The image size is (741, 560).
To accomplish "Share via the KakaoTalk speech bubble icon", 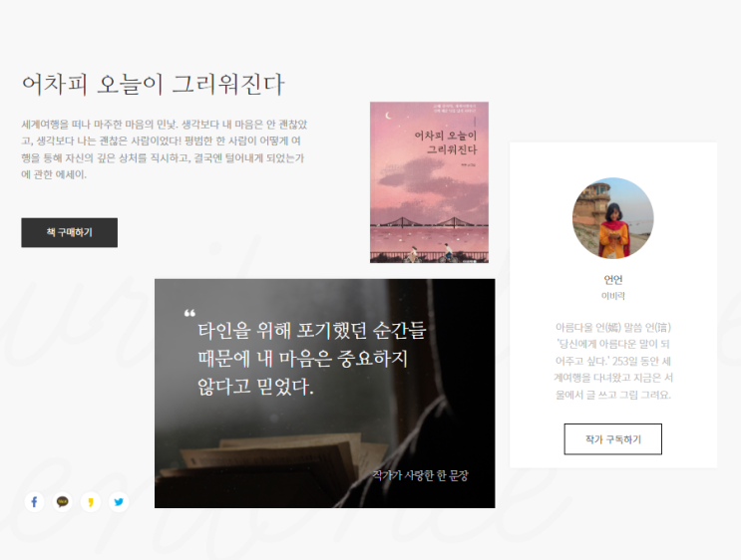I will pos(63,501).
